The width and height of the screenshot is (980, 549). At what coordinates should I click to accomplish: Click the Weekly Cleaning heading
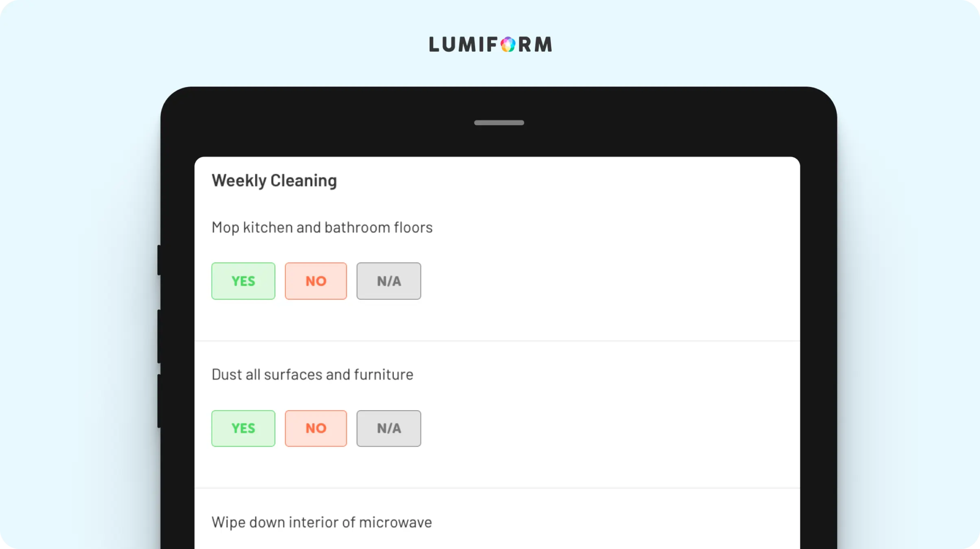274,181
